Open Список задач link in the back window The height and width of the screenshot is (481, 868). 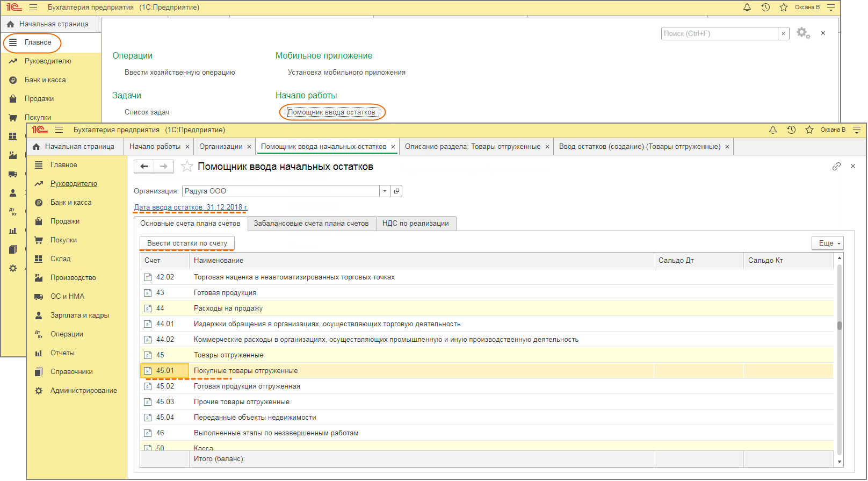pyautogui.click(x=147, y=112)
